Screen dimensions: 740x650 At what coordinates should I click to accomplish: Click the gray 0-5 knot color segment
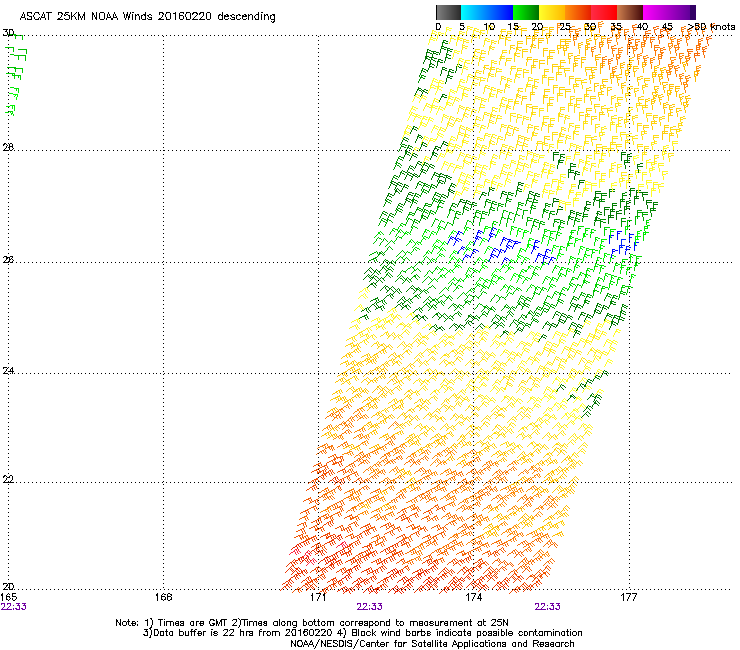[x=448, y=12]
